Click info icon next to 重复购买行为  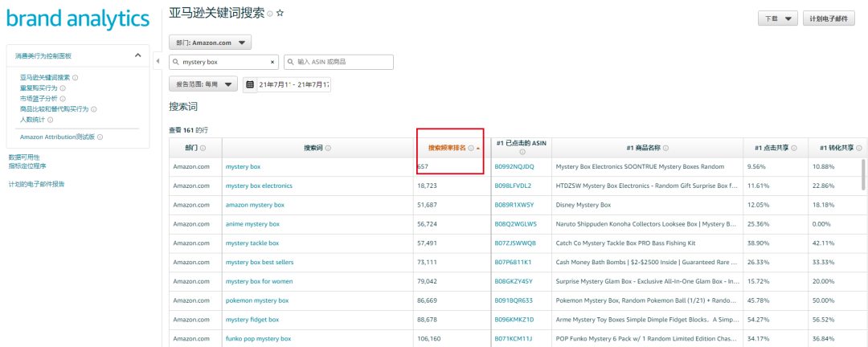[63, 88]
